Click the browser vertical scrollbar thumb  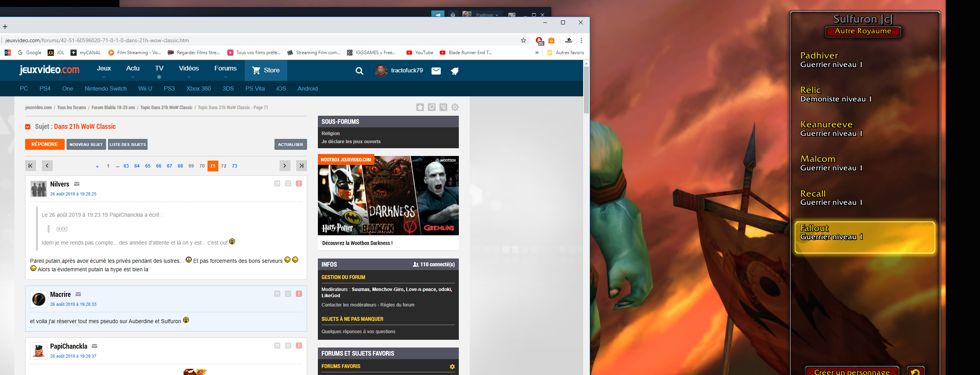pos(586,90)
